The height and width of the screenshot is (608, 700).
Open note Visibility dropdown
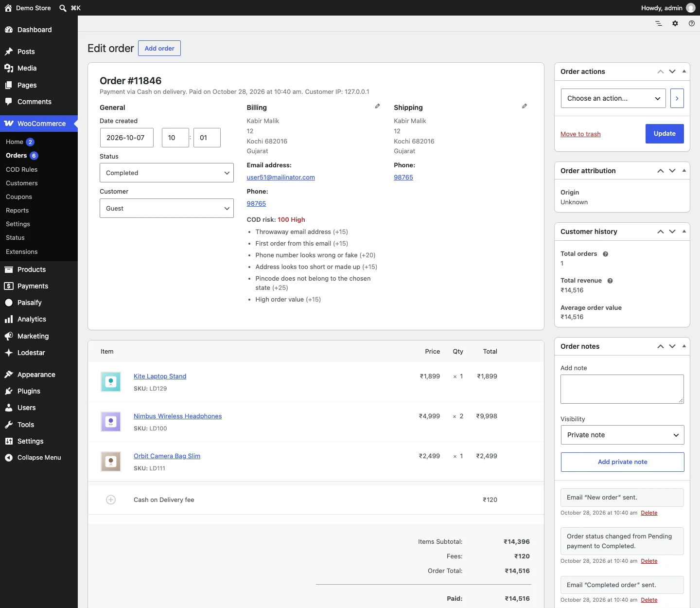(x=622, y=435)
